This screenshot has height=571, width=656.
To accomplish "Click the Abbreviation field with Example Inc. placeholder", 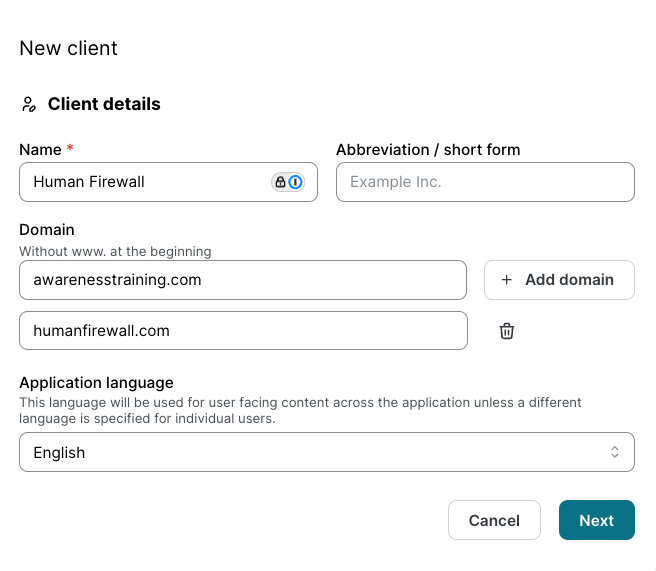I will point(485,182).
